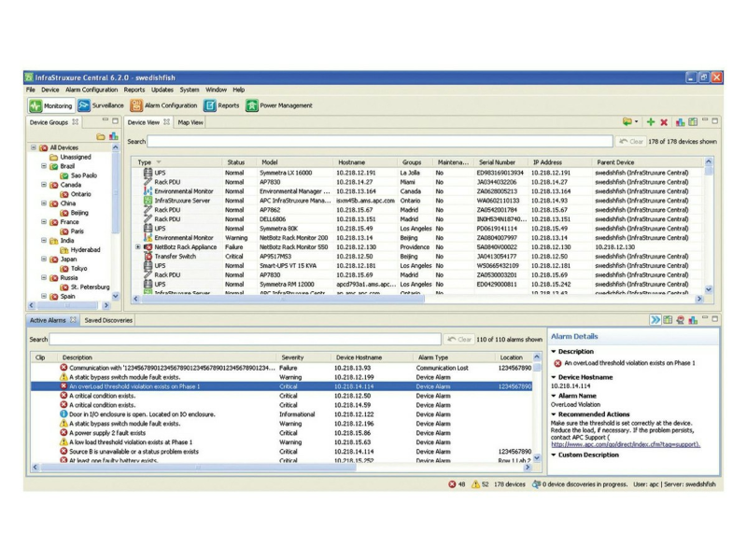Select the Sao Paolo tree item

(x=78, y=175)
